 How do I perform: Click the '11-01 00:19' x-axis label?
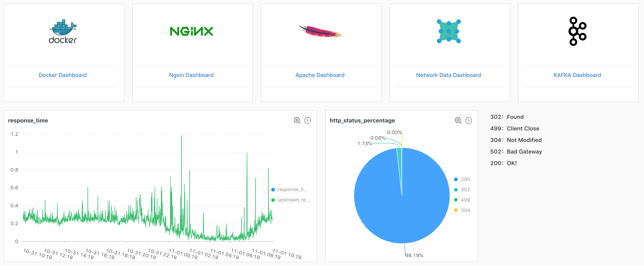pyautogui.click(x=183, y=254)
